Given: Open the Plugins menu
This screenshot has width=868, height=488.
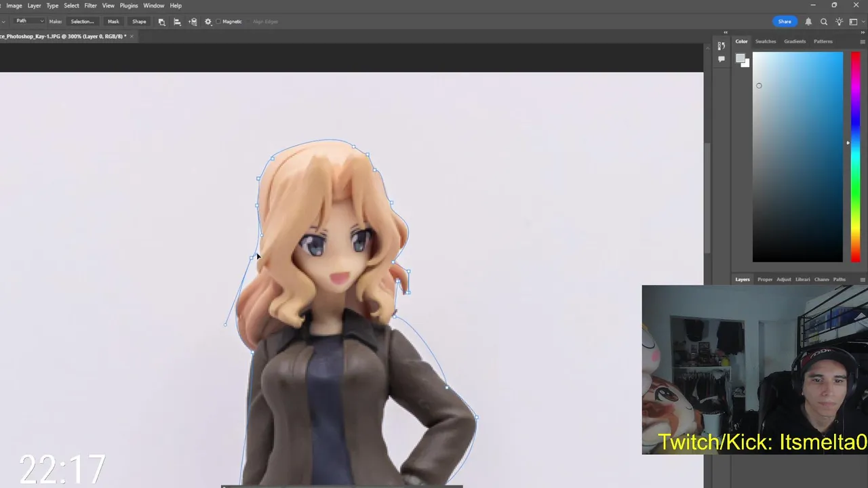Looking at the screenshot, I should pyautogui.click(x=129, y=5).
